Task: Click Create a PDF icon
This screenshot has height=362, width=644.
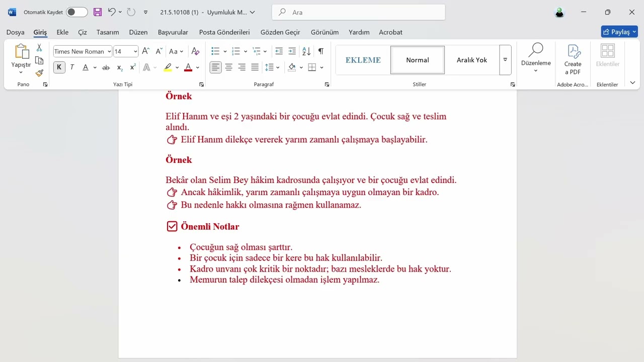Action: [x=573, y=60]
